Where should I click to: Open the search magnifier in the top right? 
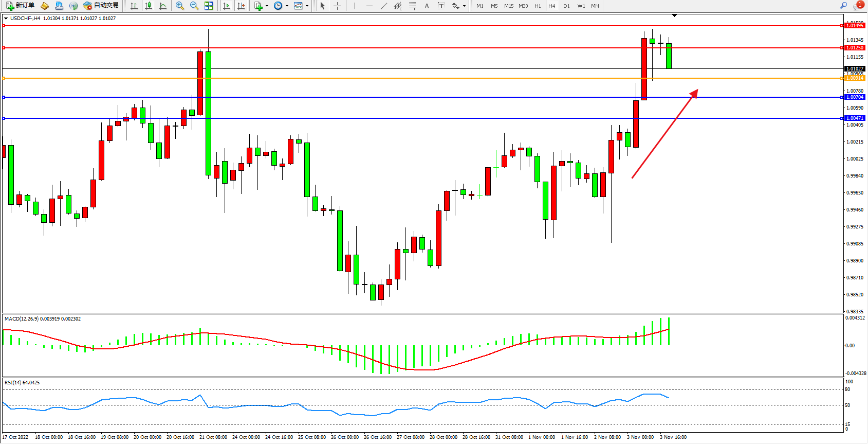[x=843, y=6]
